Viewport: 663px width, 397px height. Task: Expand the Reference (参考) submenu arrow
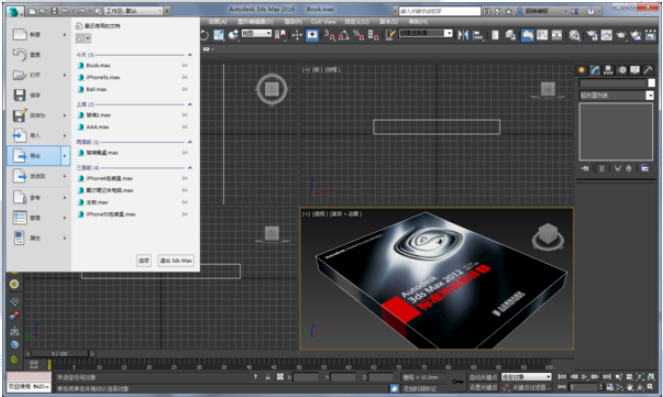coord(65,198)
